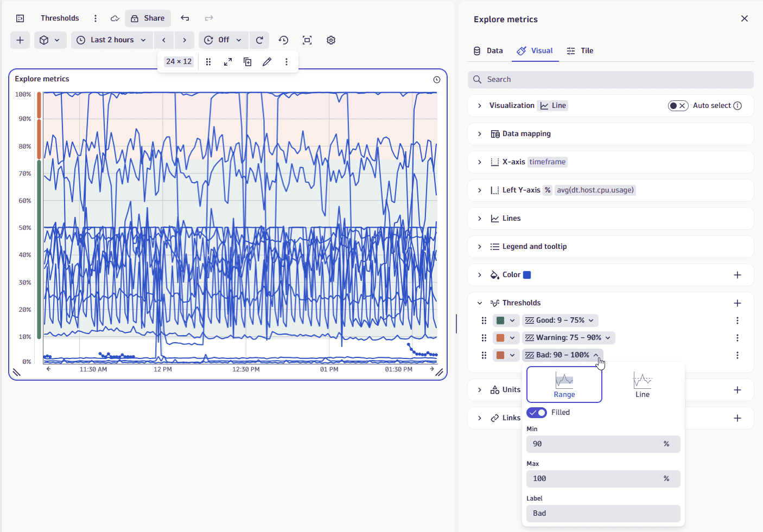Show Auto select info tooltip

pyautogui.click(x=737, y=106)
